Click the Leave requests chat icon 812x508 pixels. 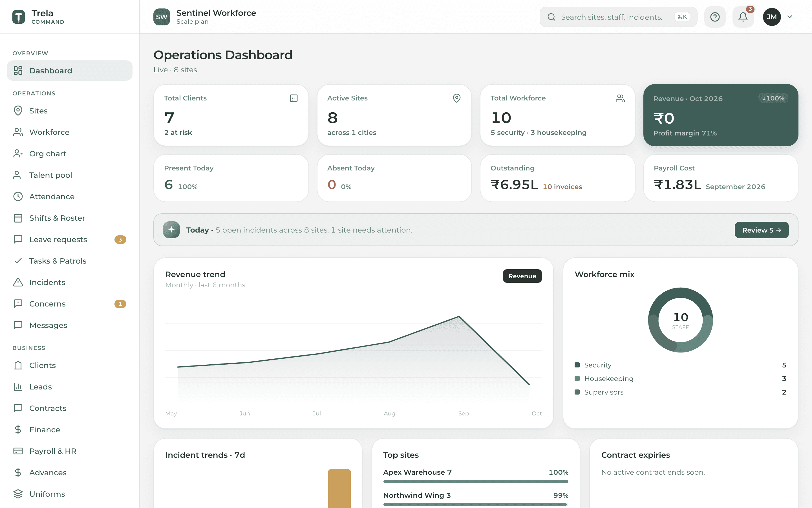pyautogui.click(x=18, y=239)
